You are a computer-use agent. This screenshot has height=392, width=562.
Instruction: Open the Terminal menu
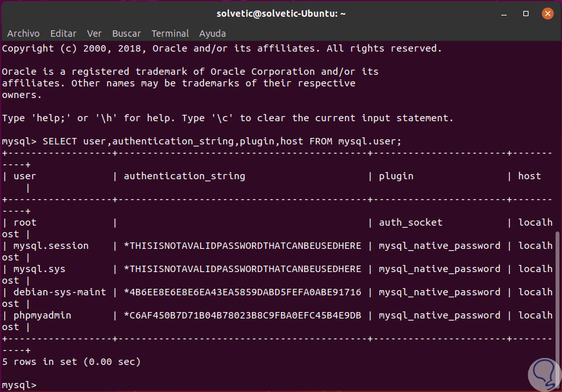[x=170, y=34]
